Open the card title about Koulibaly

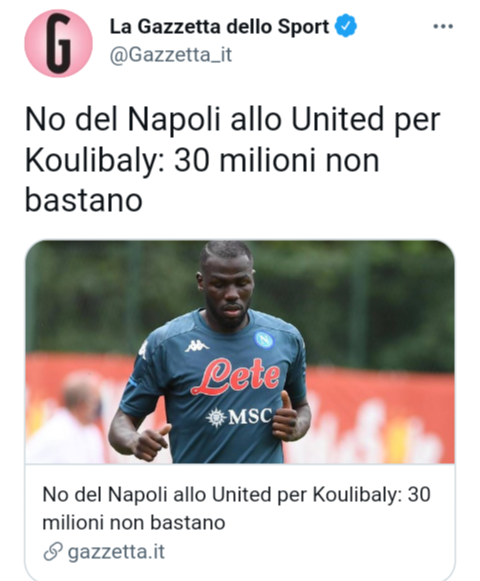[236, 508]
